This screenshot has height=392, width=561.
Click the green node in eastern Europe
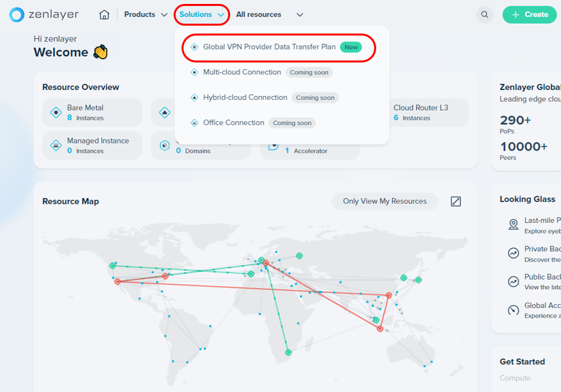(299, 256)
